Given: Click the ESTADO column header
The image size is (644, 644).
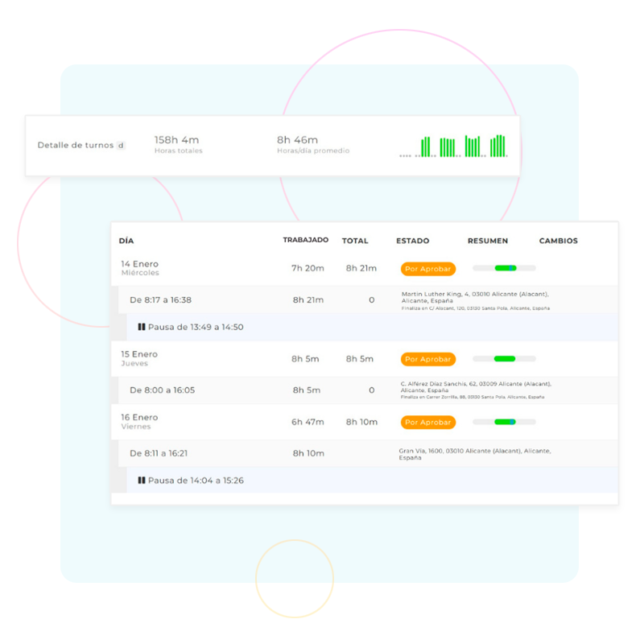Looking at the screenshot, I should tap(412, 241).
